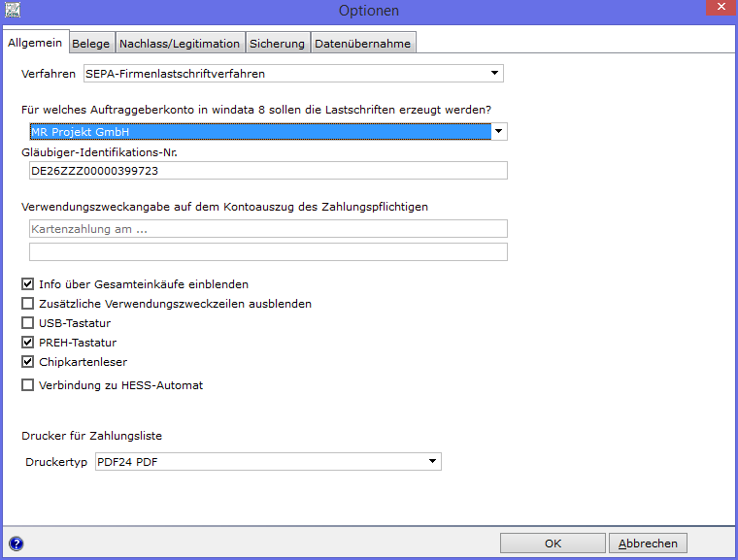Switch to the Sicherung tab
Viewport: 738px width, 560px height.
(277, 44)
